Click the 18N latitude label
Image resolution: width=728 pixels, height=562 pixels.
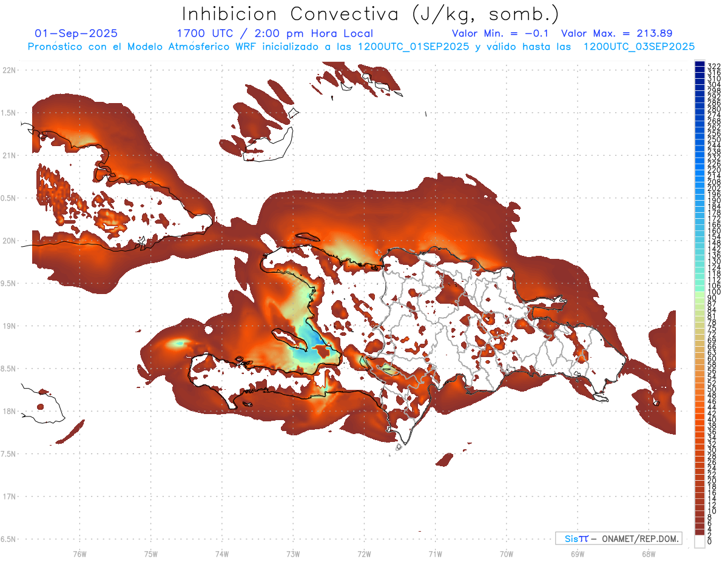click(x=9, y=411)
